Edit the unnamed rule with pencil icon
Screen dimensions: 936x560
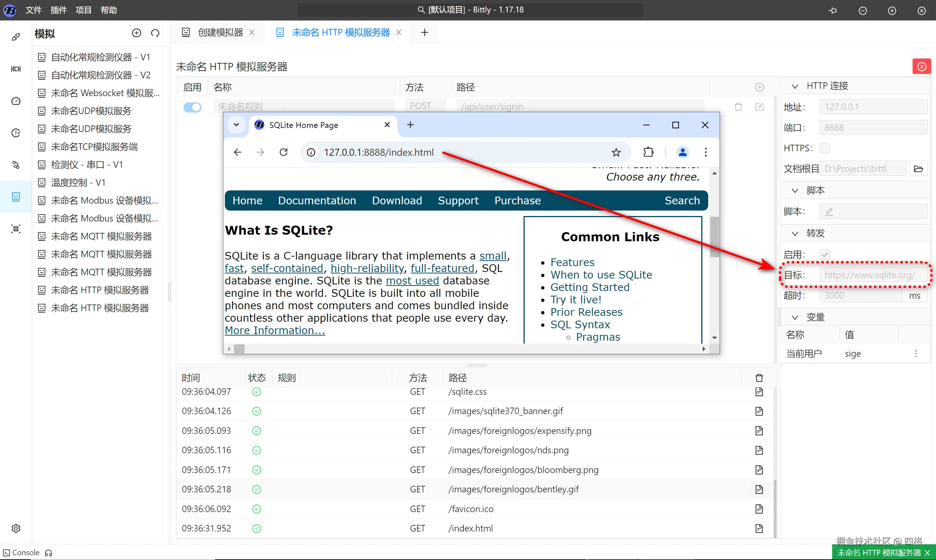pyautogui.click(x=759, y=107)
